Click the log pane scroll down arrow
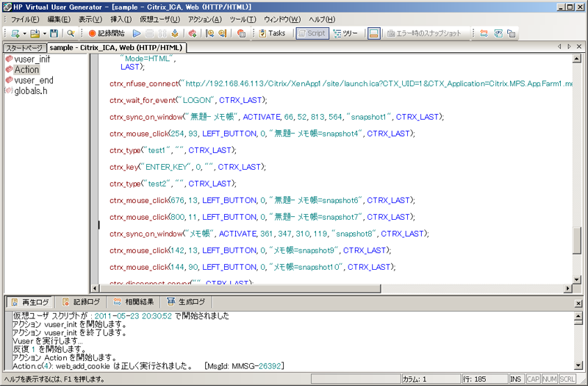 click(578, 365)
